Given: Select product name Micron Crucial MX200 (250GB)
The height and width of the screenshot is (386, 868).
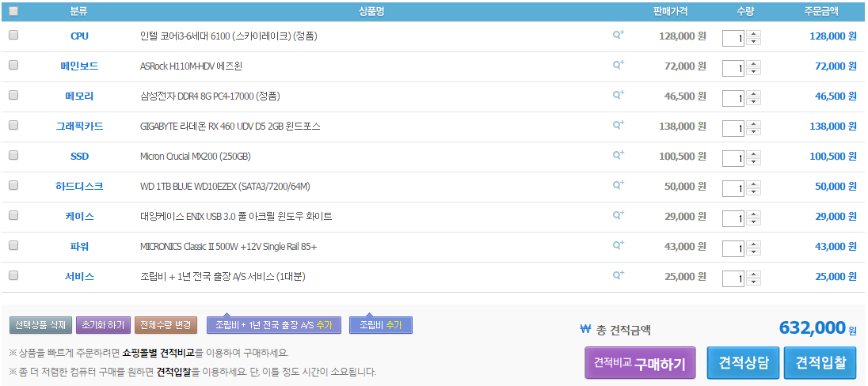Looking at the screenshot, I should [x=196, y=157].
